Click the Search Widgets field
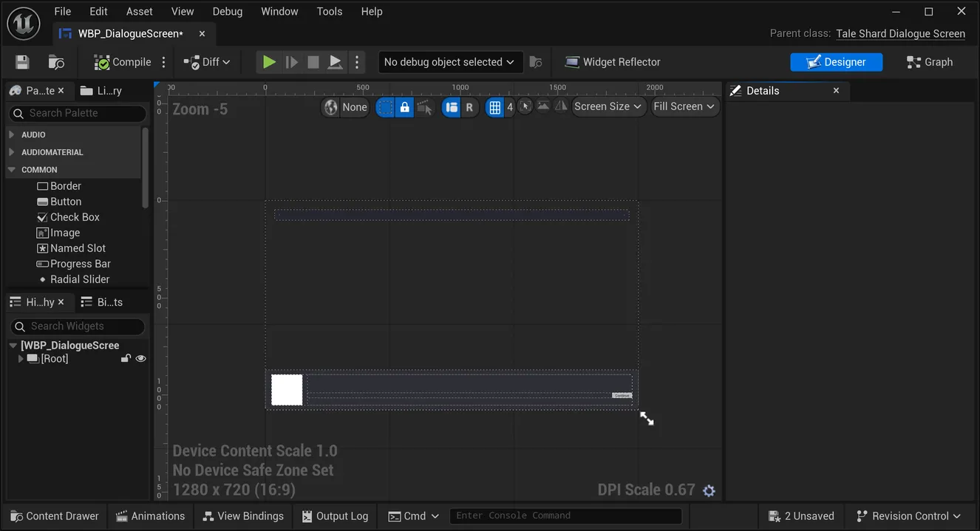 (x=78, y=326)
